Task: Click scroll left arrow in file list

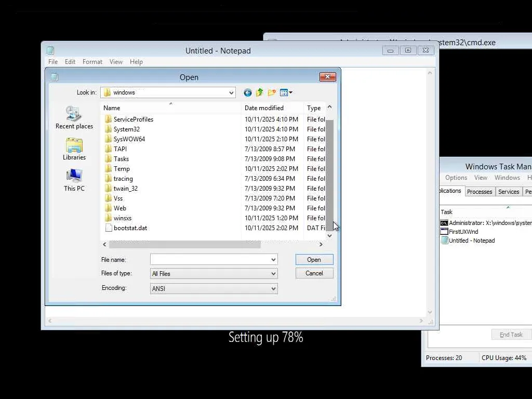Action: click(104, 244)
